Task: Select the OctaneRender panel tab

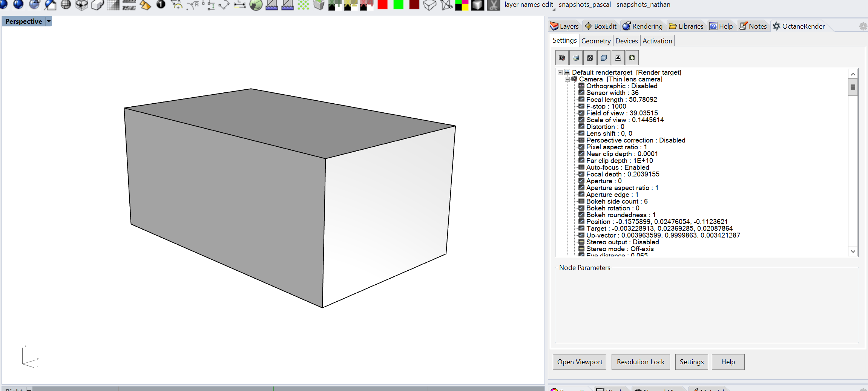Action: (x=799, y=26)
